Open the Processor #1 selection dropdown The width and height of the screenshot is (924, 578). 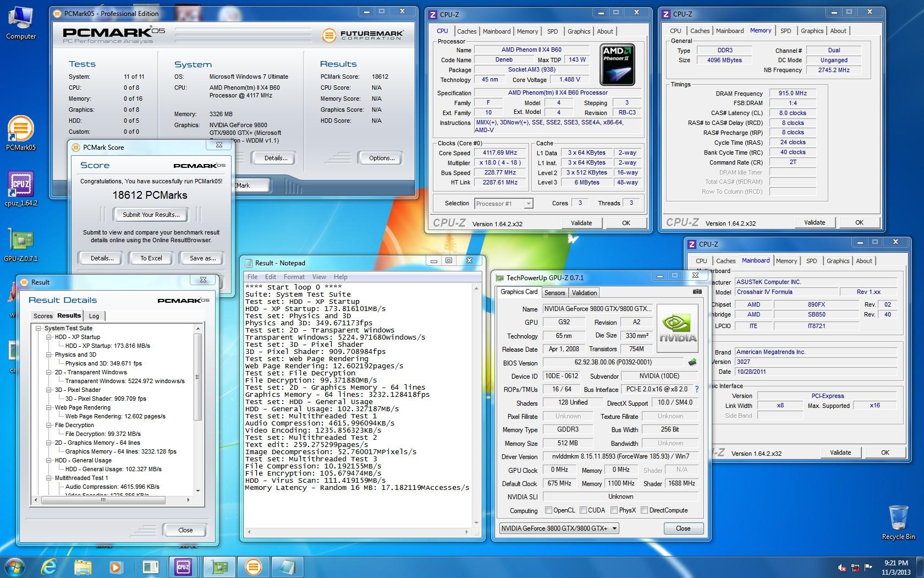[x=503, y=204]
